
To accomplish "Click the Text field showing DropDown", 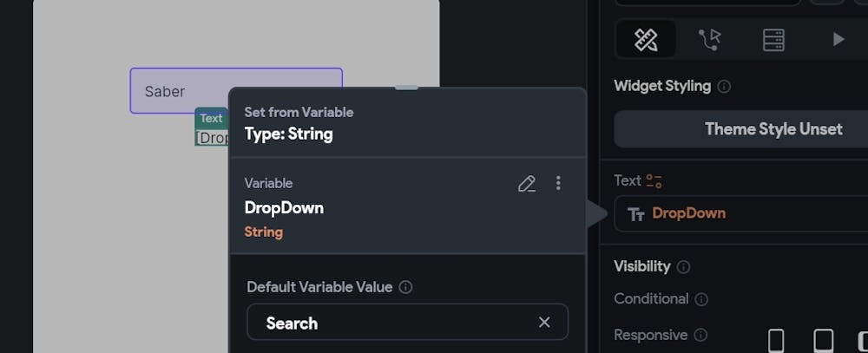I will (746, 213).
